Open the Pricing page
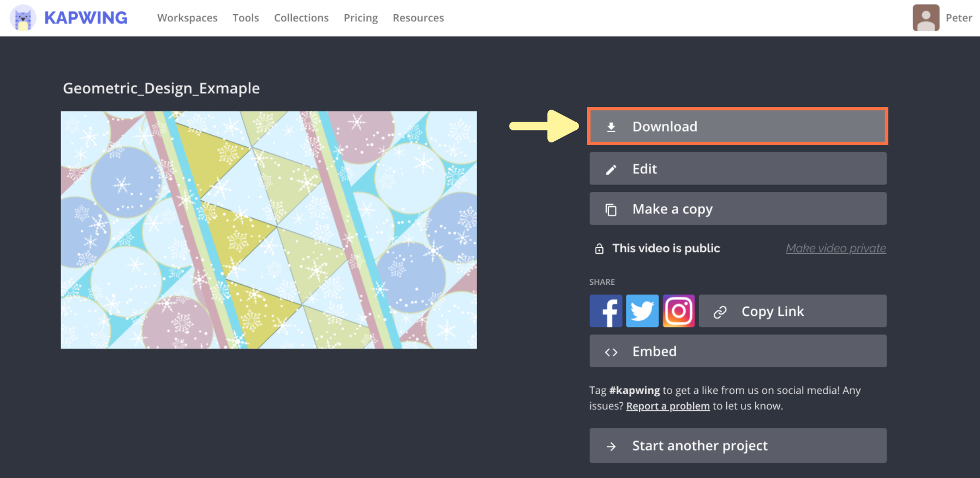This screenshot has width=980, height=478. coord(361,18)
